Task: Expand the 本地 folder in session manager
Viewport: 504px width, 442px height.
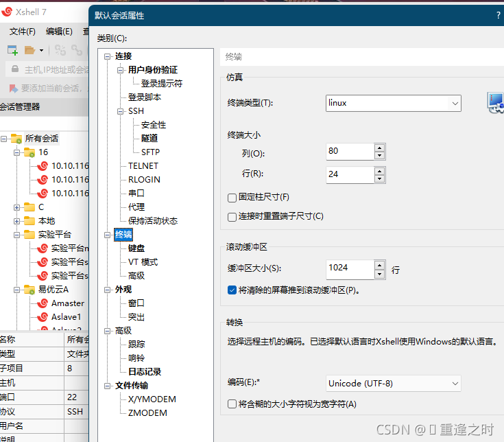Action: point(16,221)
